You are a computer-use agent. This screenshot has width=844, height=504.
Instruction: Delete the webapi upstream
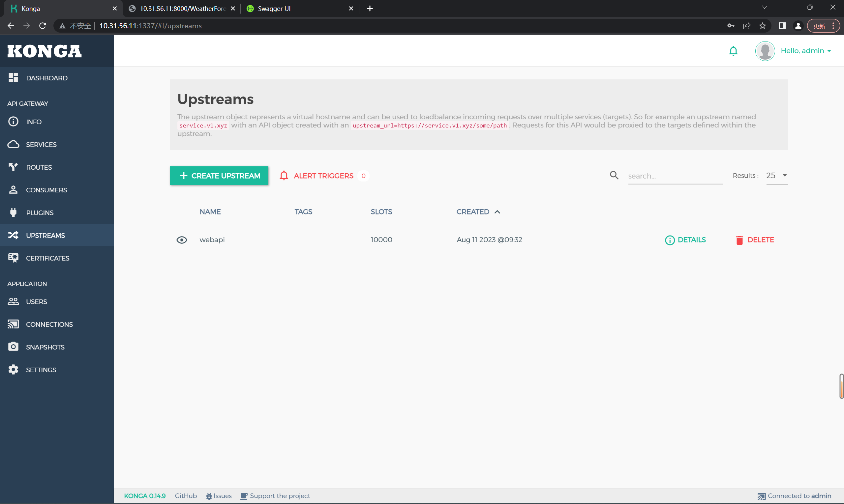point(755,240)
